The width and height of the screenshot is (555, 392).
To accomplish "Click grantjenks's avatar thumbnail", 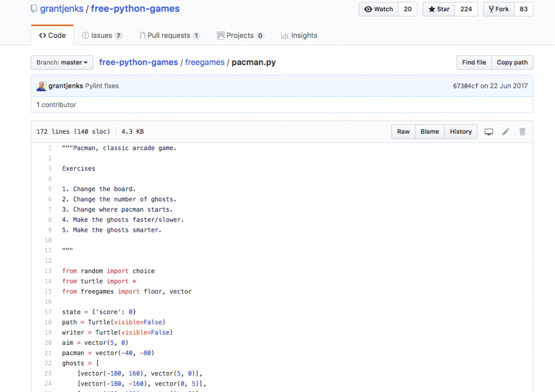I will (x=41, y=86).
